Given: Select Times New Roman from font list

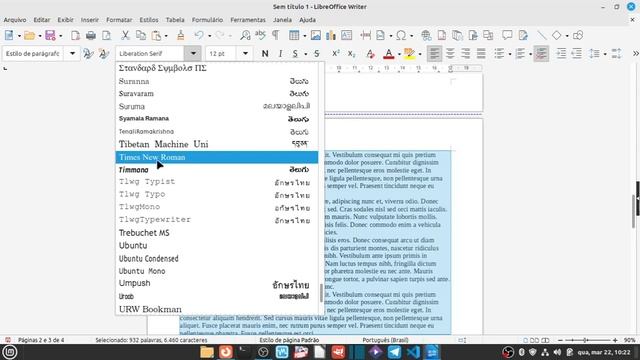Looking at the screenshot, I should point(217,157).
